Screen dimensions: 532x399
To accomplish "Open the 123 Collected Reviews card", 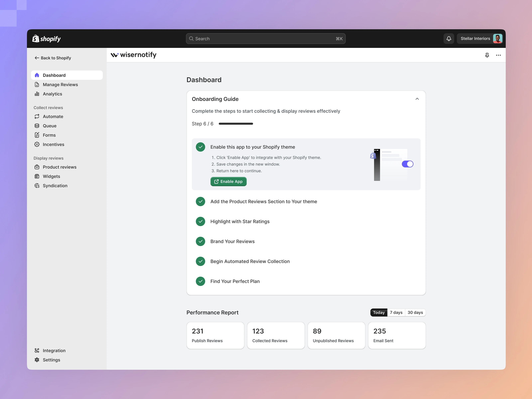I will [x=276, y=335].
